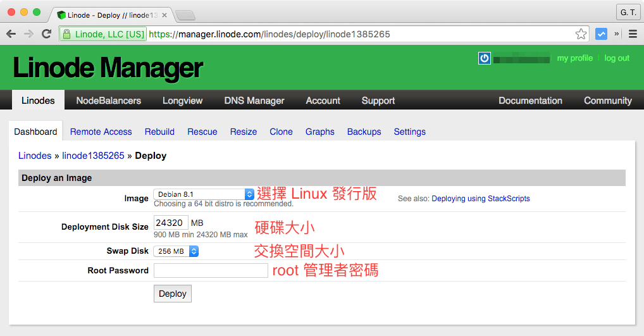Open the Documentation navigation item

click(530, 101)
